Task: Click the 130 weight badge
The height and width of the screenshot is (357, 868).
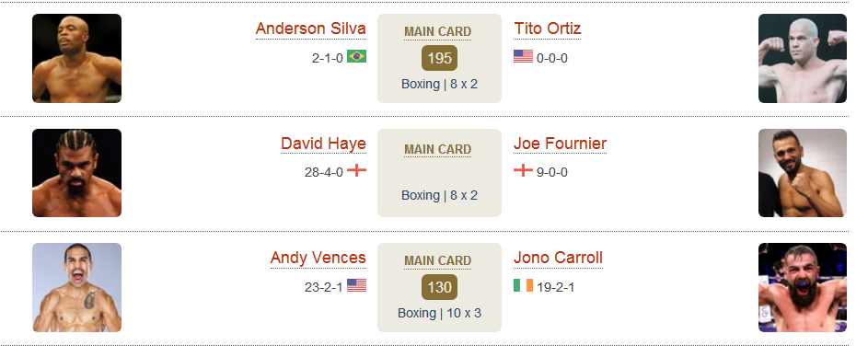Action: tap(440, 287)
